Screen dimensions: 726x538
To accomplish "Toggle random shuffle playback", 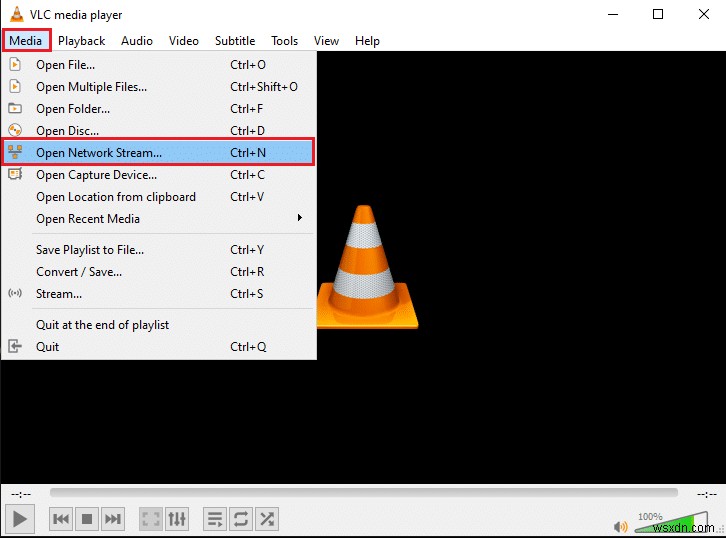I will 267,519.
